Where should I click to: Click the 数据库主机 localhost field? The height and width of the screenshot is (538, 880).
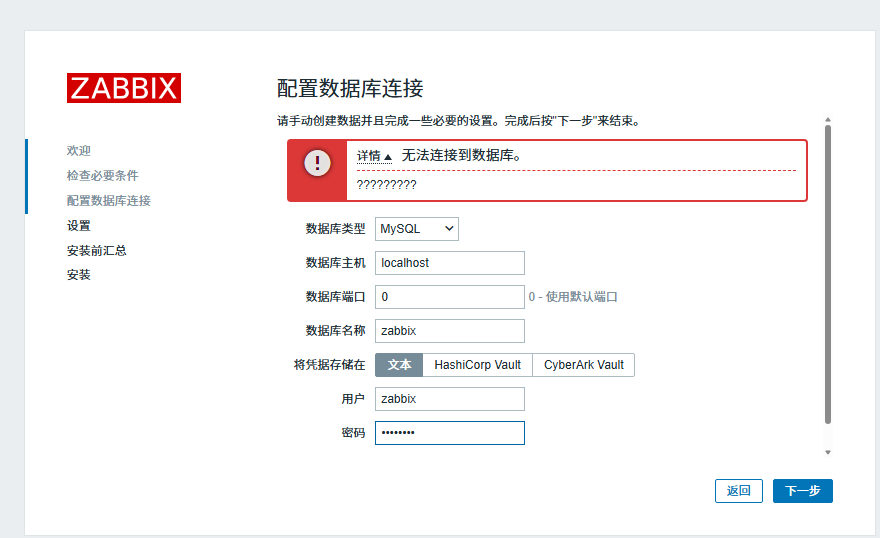(450, 263)
